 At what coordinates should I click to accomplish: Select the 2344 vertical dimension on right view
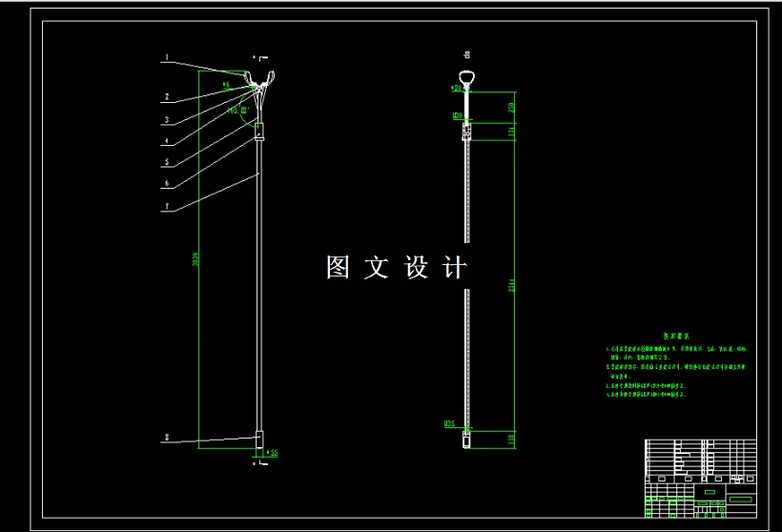pos(511,286)
